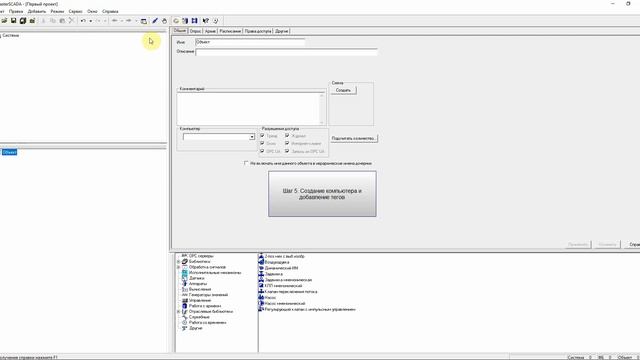This screenshot has height=360, width=640.
Task: Switch to the Права доступа tab
Action: 258,31
